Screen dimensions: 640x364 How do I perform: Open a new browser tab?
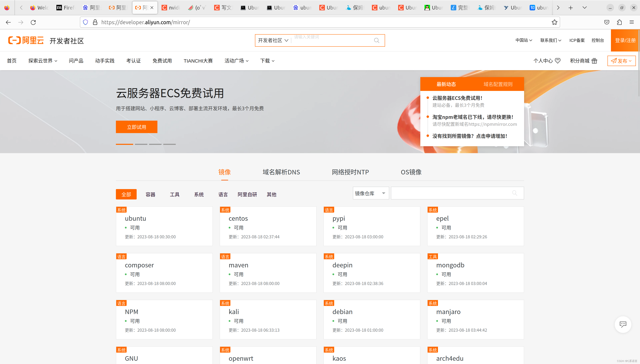570,8
